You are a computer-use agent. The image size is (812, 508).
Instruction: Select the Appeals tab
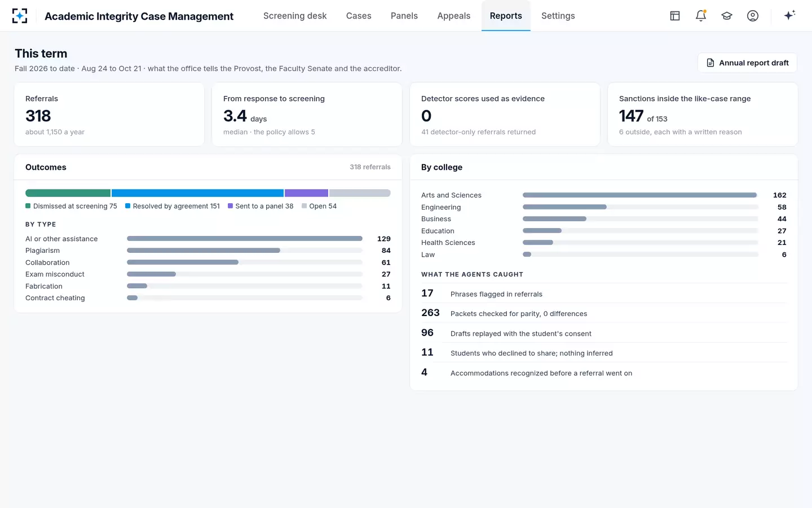click(454, 16)
